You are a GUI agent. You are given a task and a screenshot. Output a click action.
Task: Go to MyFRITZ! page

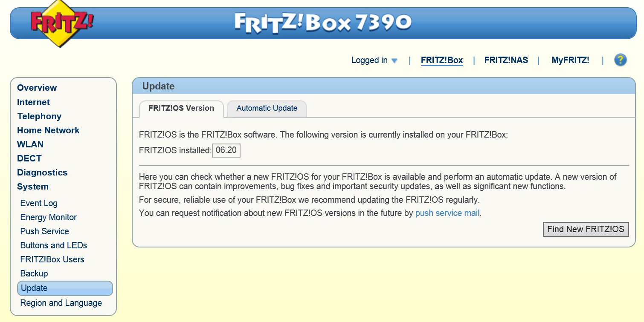click(570, 60)
